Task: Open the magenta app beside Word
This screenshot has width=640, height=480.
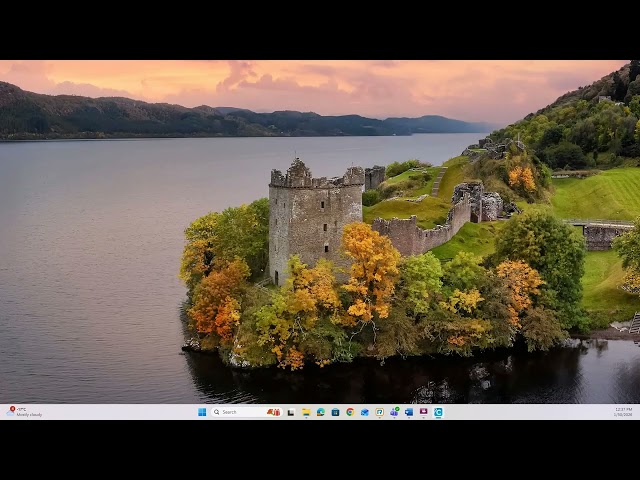Action: point(424,412)
